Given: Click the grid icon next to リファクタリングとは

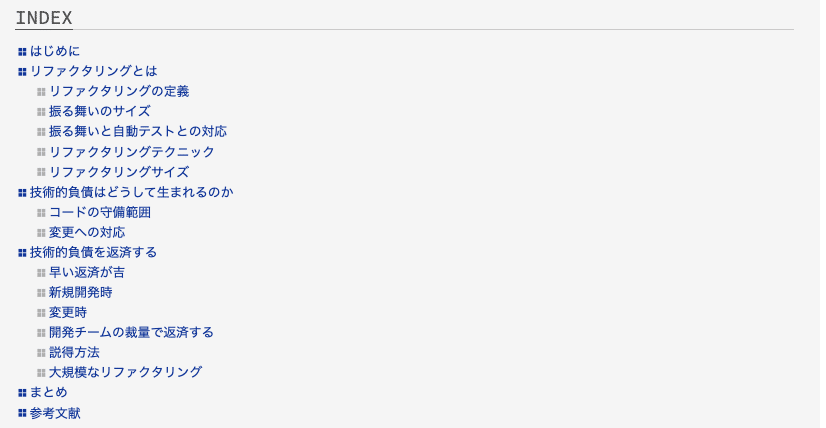Looking at the screenshot, I should (22, 71).
